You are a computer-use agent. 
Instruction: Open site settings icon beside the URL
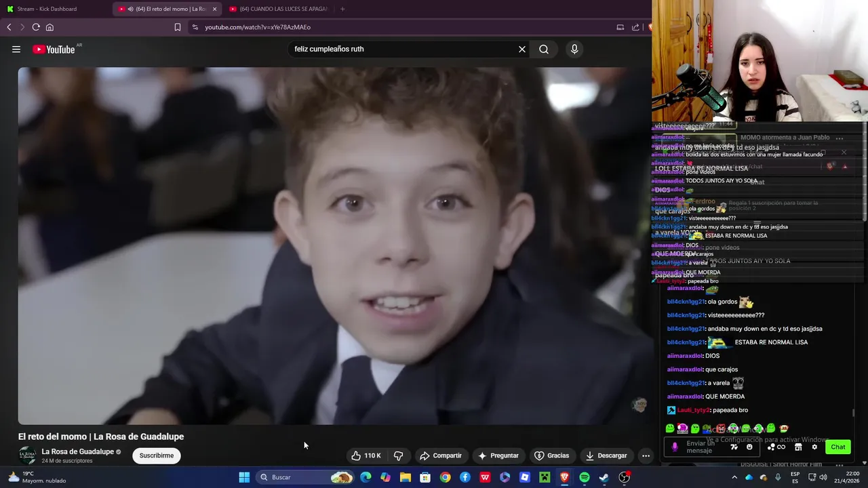point(195,27)
